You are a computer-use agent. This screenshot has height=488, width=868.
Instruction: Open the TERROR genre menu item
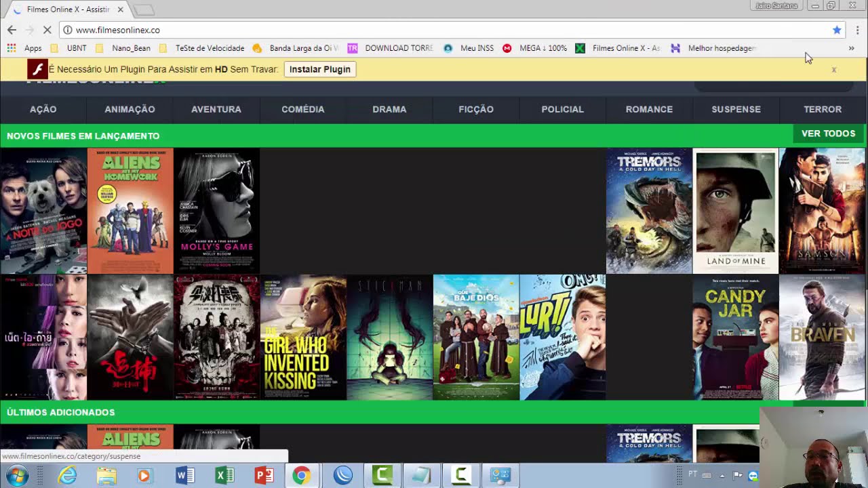(x=823, y=109)
